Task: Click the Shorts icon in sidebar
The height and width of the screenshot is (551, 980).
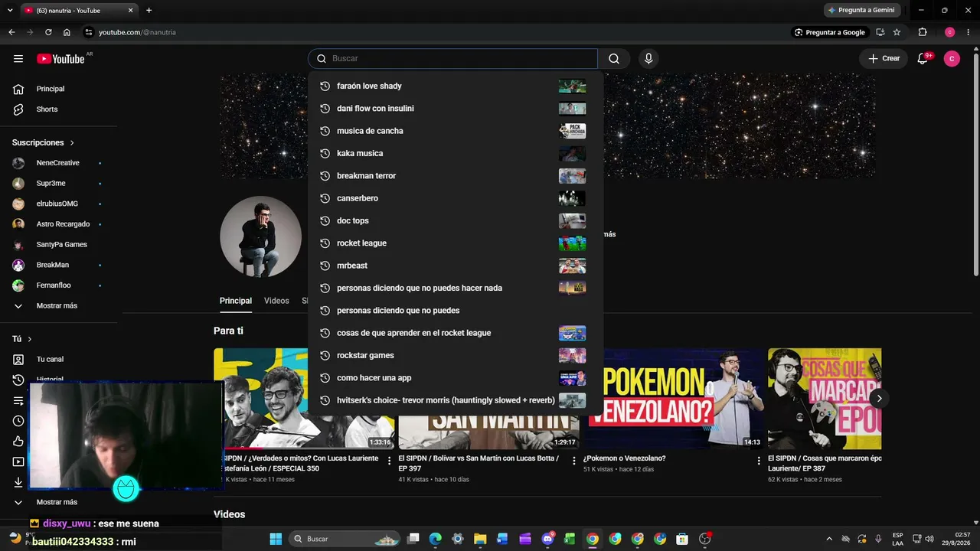Action: [18, 109]
